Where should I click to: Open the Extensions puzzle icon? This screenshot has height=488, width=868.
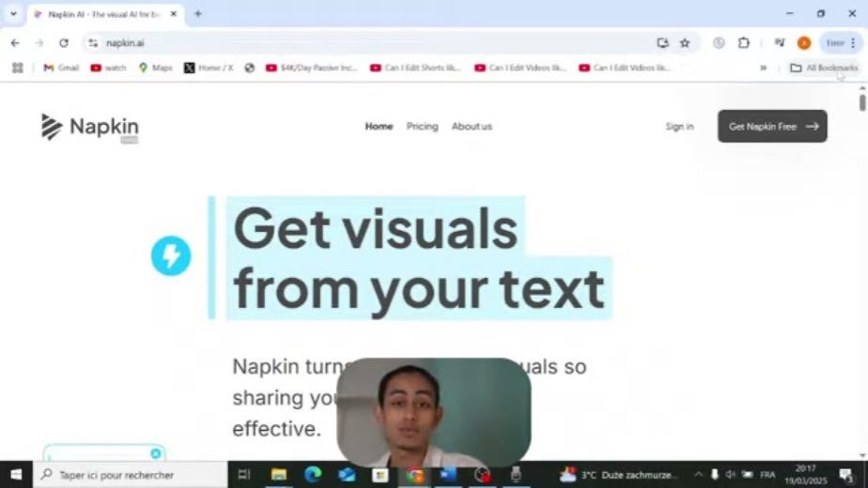pyautogui.click(x=743, y=42)
